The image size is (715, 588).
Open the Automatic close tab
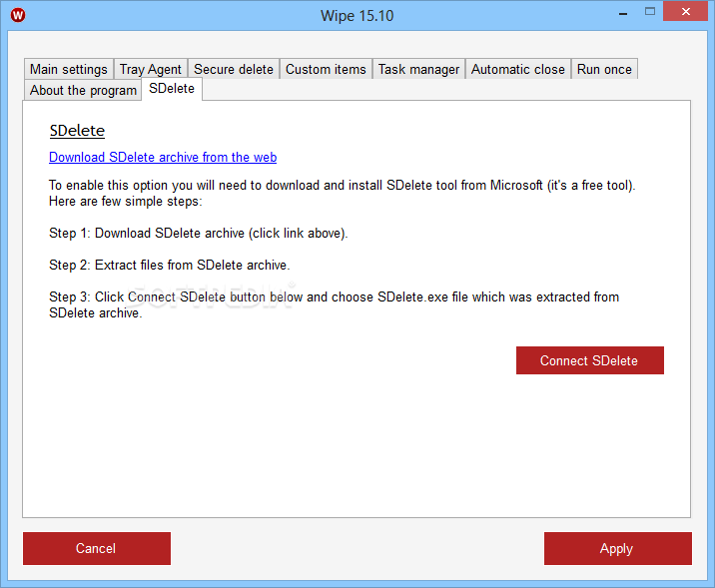[517, 69]
